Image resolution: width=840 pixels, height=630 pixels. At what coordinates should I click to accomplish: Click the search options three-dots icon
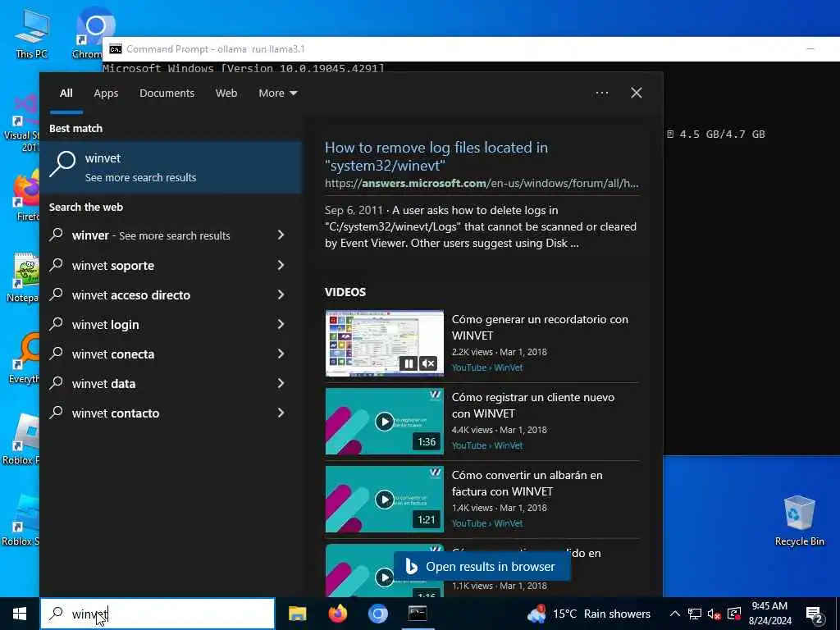point(601,93)
